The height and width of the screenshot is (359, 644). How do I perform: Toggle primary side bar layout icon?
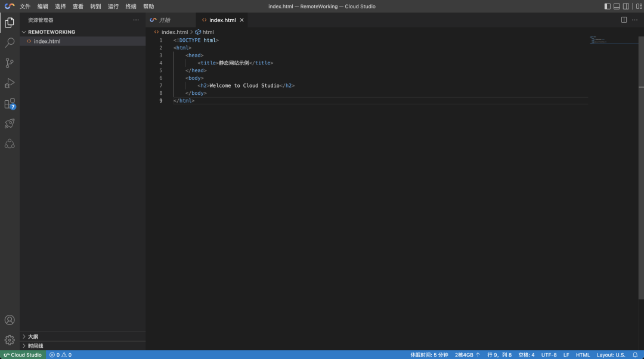coord(607,6)
